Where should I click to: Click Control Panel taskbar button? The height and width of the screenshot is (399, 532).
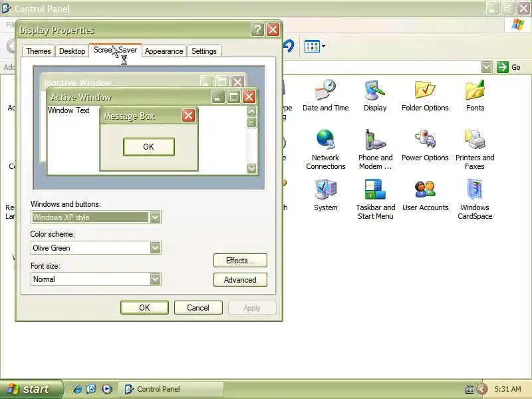coord(171,389)
